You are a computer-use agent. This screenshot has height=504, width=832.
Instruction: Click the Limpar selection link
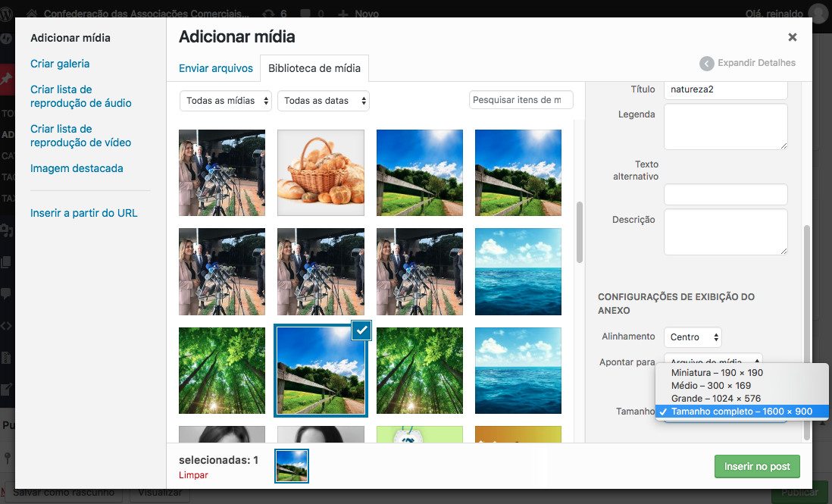point(193,474)
